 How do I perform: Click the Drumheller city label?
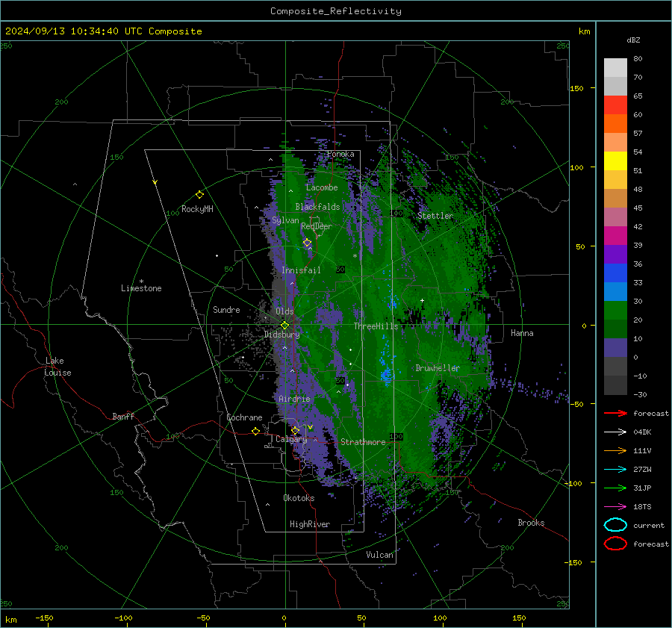(438, 368)
